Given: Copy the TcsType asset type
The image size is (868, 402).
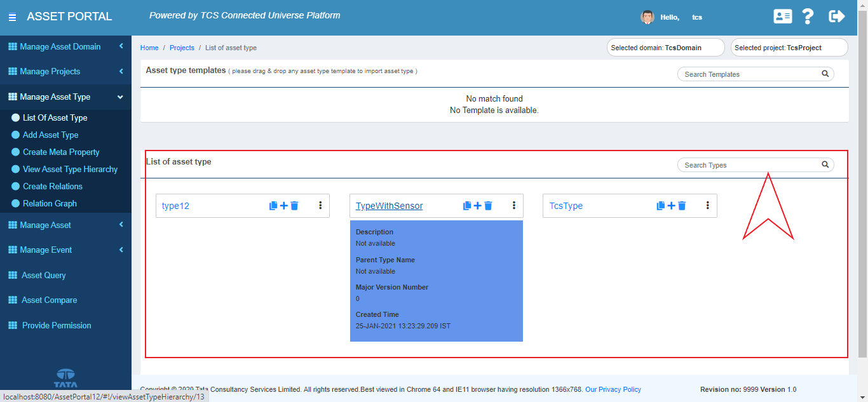Looking at the screenshot, I should (661, 206).
